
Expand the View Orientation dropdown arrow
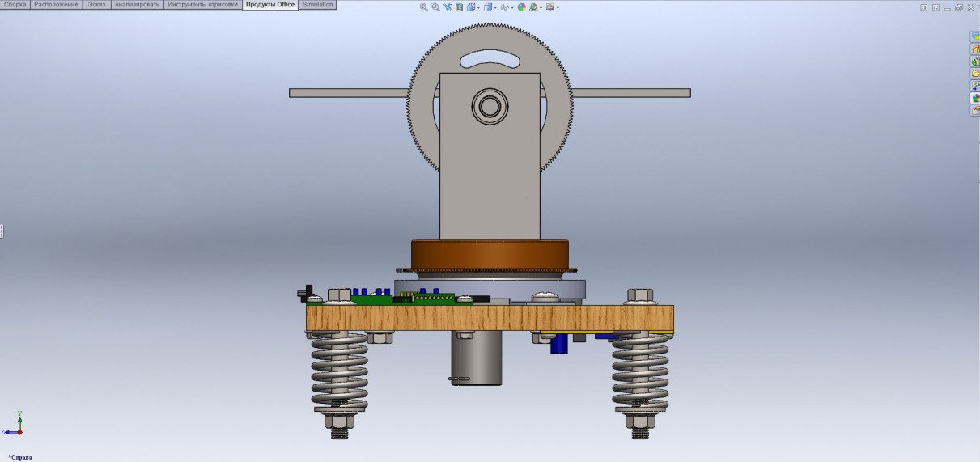point(478,8)
